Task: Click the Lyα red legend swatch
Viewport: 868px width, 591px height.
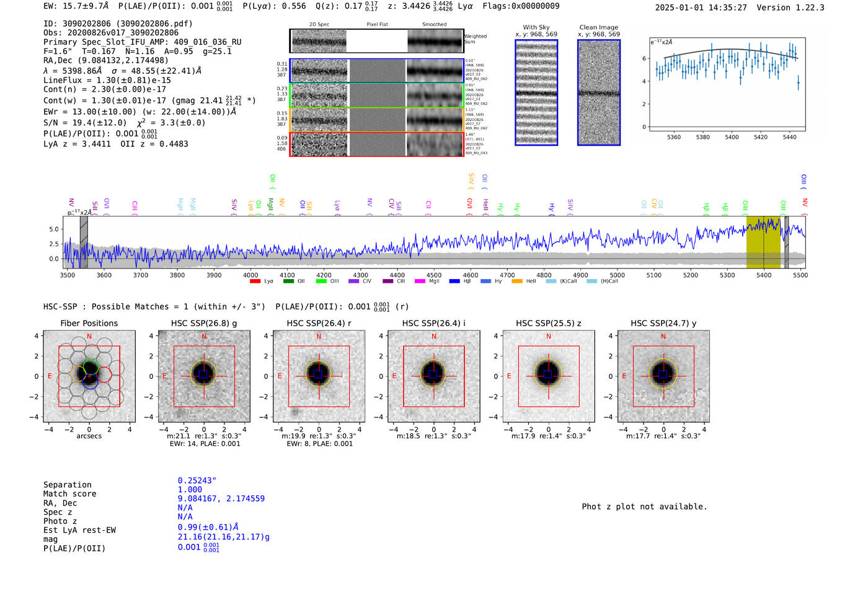Action: [x=255, y=282]
